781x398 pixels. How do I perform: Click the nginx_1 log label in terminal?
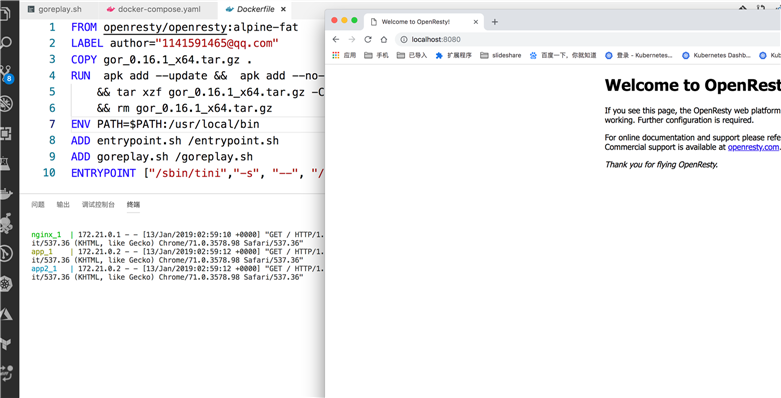(x=46, y=235)
